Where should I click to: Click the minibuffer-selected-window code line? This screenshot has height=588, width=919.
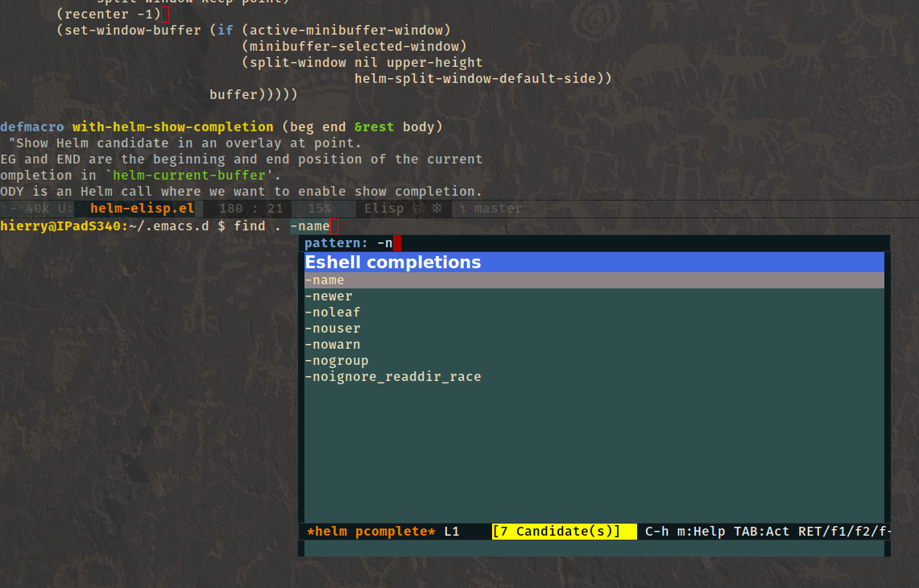click(x=354, y=46)
